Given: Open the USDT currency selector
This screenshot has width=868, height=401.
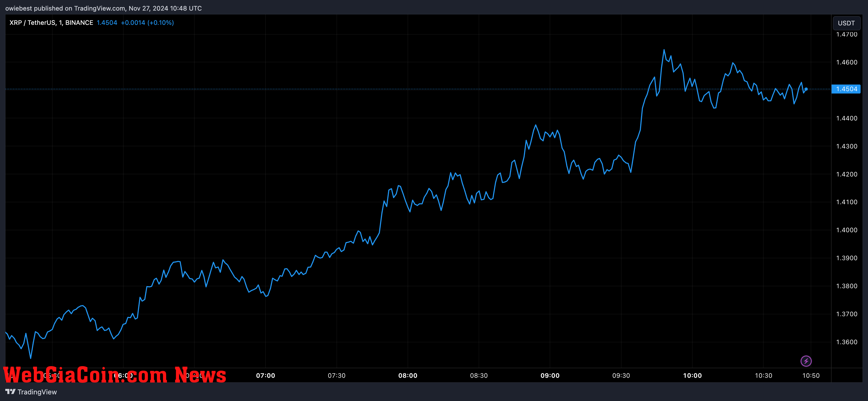Looking at the screenshot, I should 846,23.
